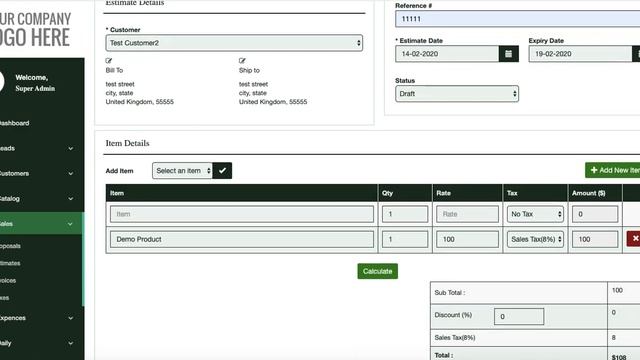Click the Demo Product quantity field

click(405, 239)
